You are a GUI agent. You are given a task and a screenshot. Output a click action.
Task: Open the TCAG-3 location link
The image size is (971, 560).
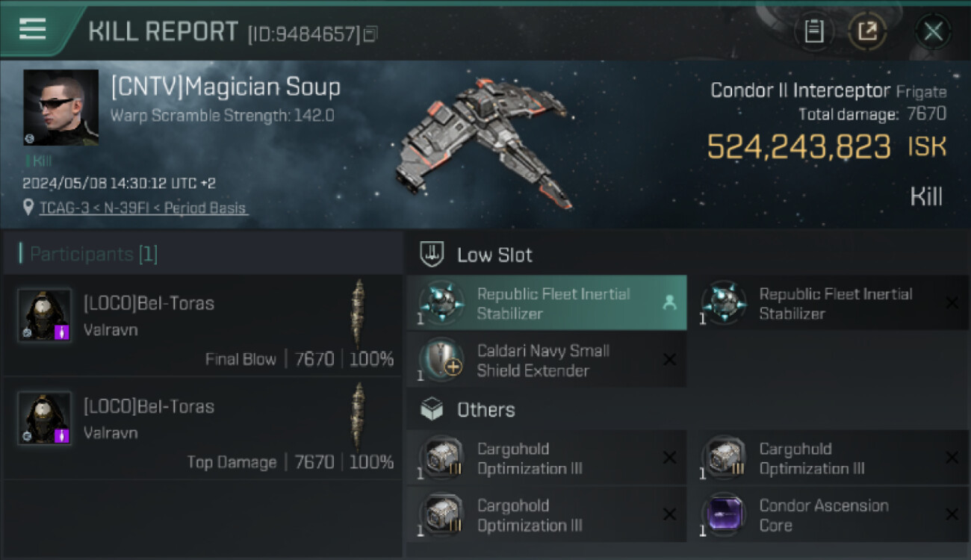coord(143,208)
